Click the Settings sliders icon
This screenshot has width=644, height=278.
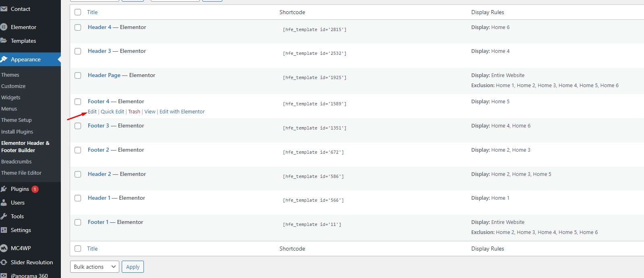pos(4,230)
